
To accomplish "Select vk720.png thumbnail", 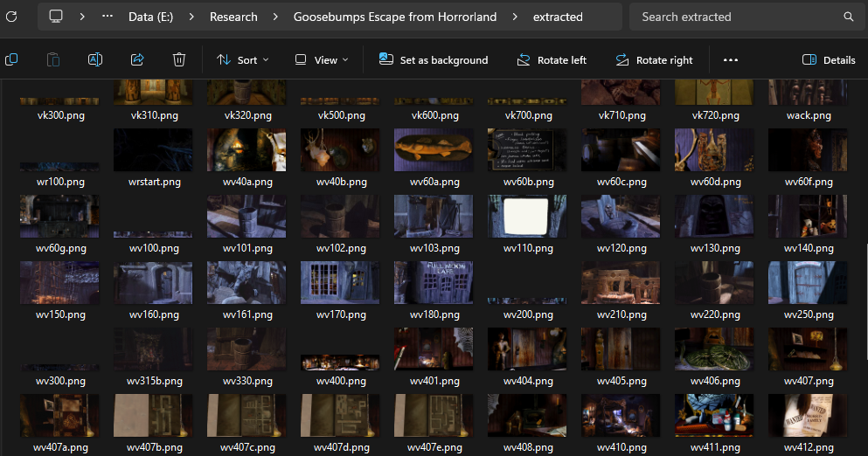I will coord(715,92).
